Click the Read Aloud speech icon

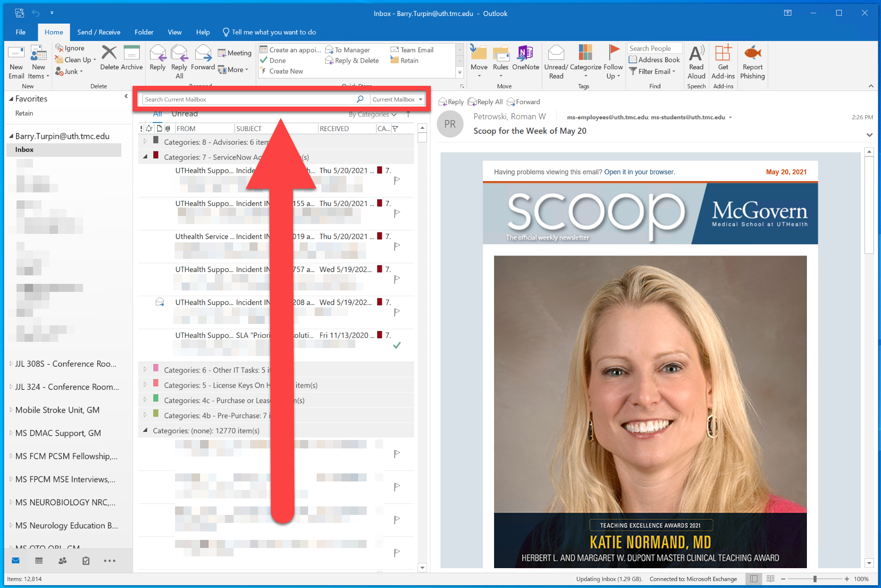696,53
